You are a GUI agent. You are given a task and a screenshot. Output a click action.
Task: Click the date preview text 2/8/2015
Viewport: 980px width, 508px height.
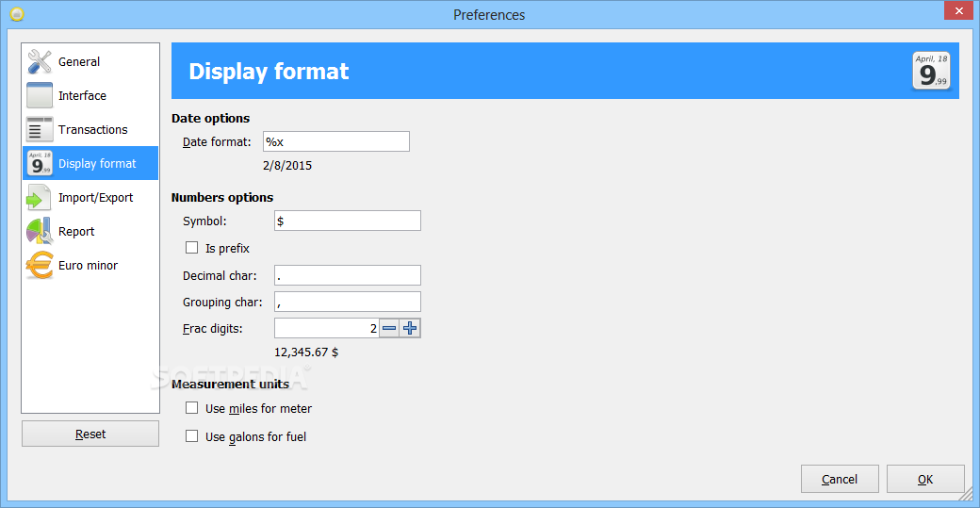(287, 166)
